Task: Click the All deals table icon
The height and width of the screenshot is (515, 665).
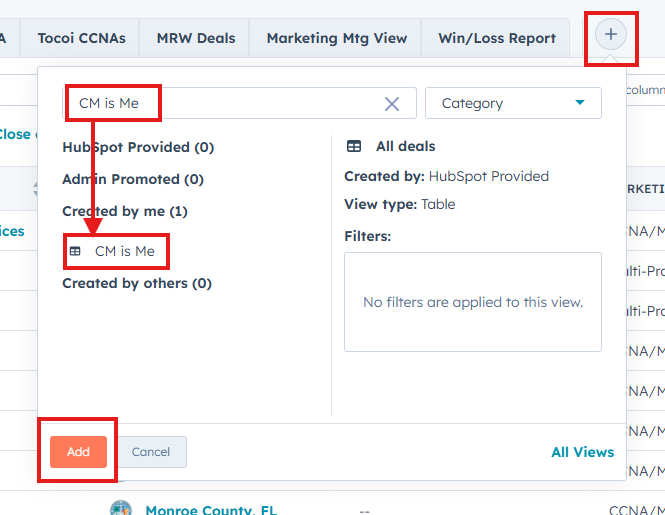Action: pos(354,146)
